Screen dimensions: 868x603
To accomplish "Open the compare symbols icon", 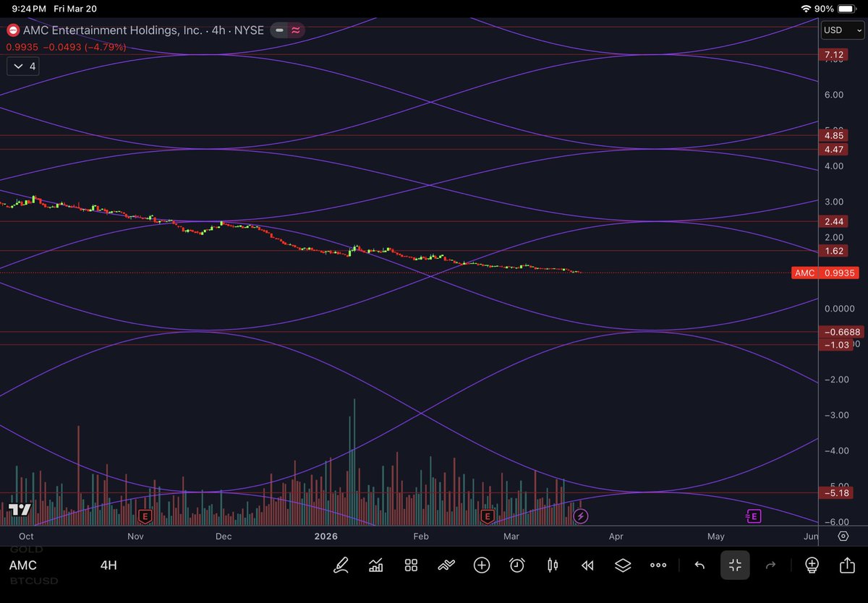I will [446, 565].
